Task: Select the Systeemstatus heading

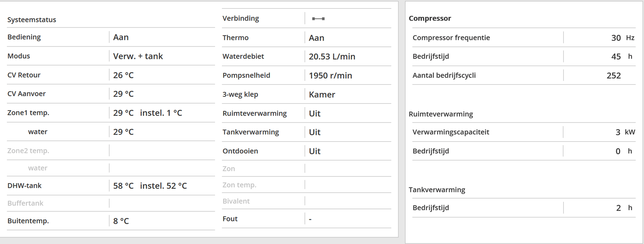Action: (32, 20)
